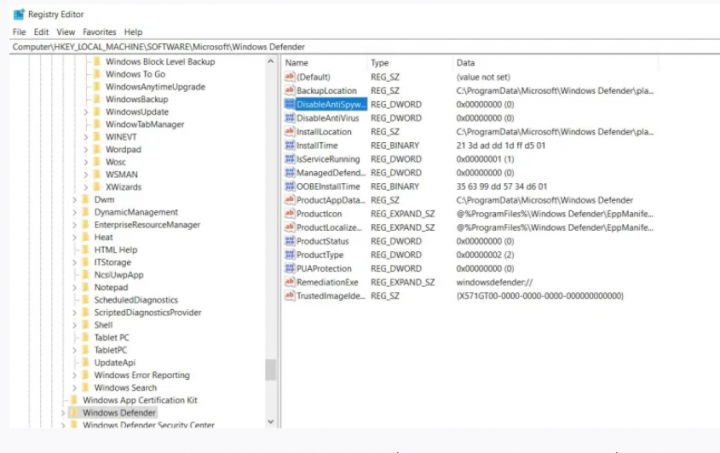Expand the Dwm key in tree

tap(74, 200)
